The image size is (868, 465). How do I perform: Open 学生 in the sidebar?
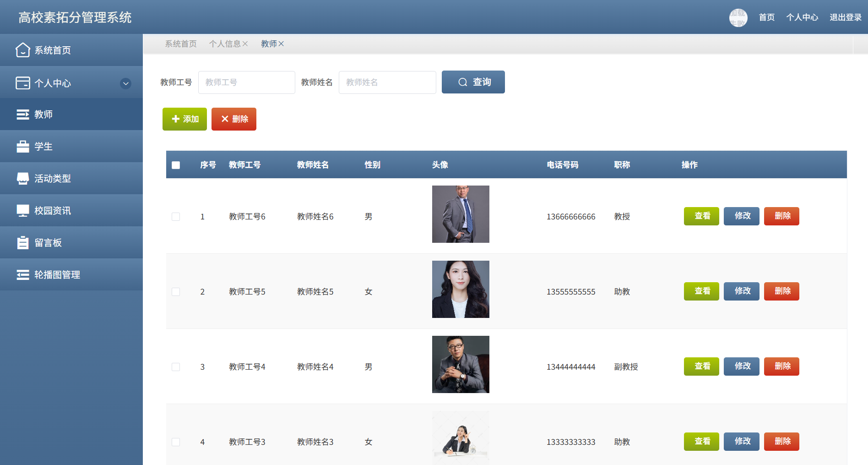click(x=71, y=146)
